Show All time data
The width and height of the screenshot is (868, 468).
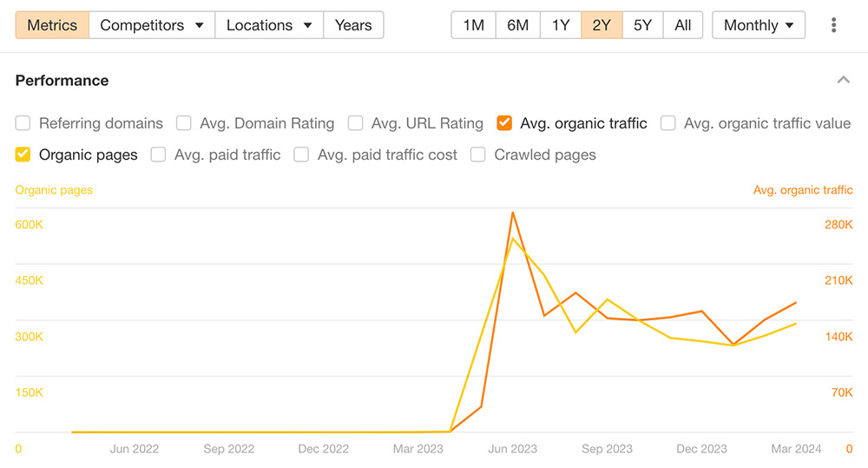click(x=682, y=25)
